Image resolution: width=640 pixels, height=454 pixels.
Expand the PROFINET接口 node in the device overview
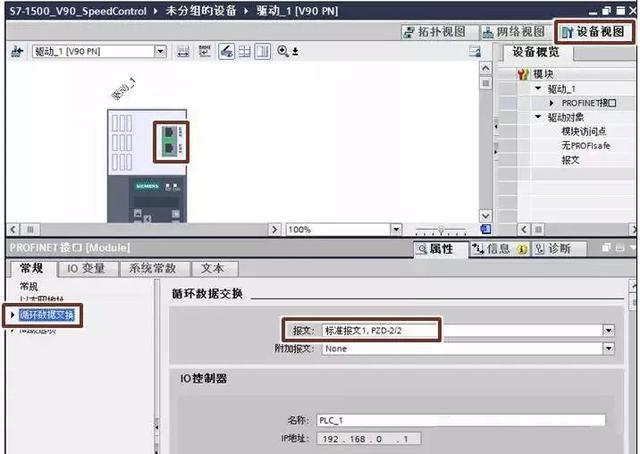click(x=551, y=103)
